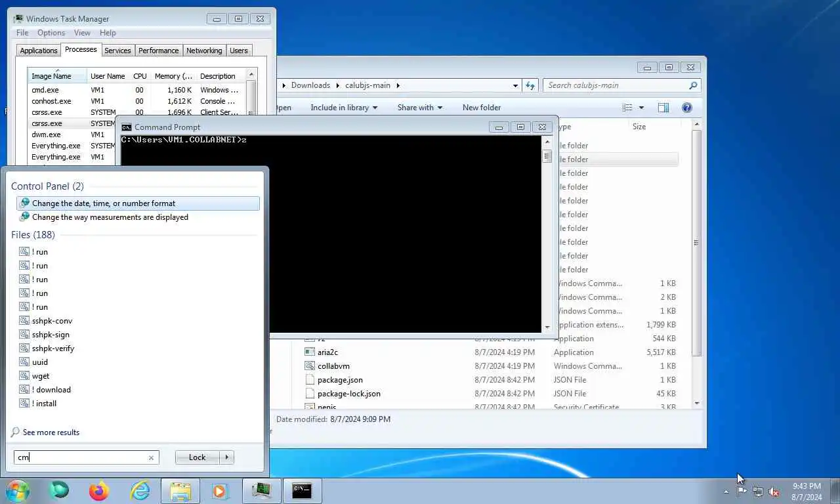Image resolution: width=840 pixels, height=504 pixels.
Task: Click the Command Prompt vertical scrollbar
Action: click(547, 233)
